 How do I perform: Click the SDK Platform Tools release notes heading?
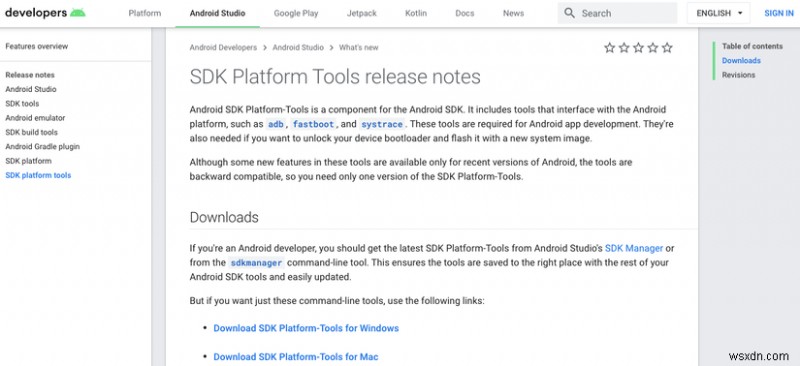tap(335, 77)
